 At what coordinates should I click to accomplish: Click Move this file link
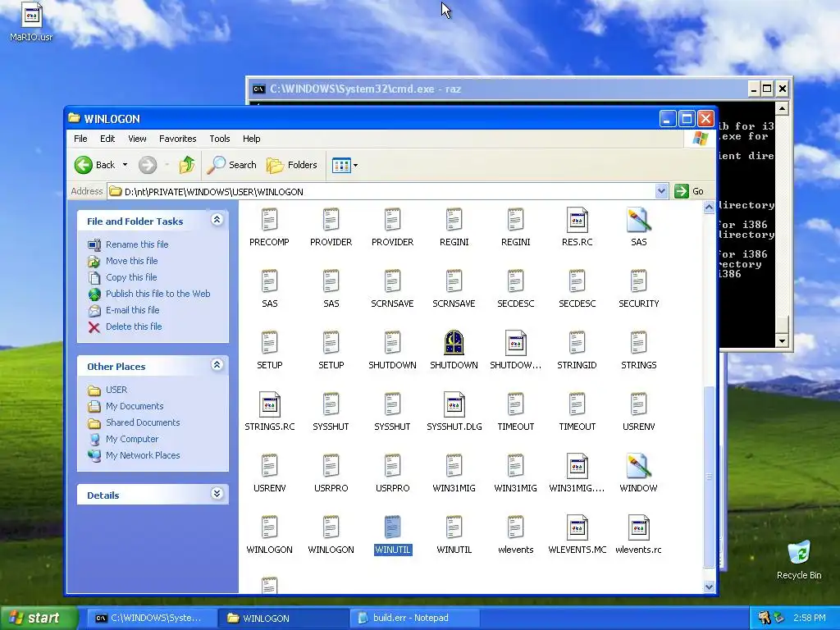tap(132, 261)
